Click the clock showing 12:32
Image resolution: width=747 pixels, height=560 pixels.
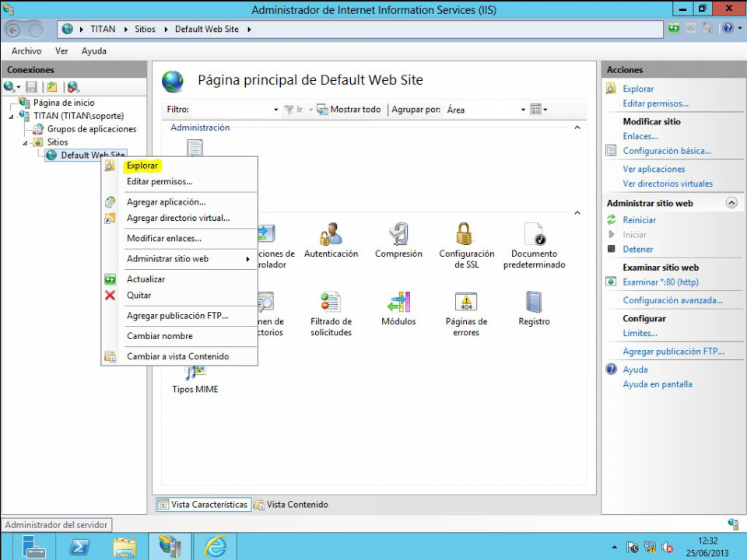coord(707,541)
